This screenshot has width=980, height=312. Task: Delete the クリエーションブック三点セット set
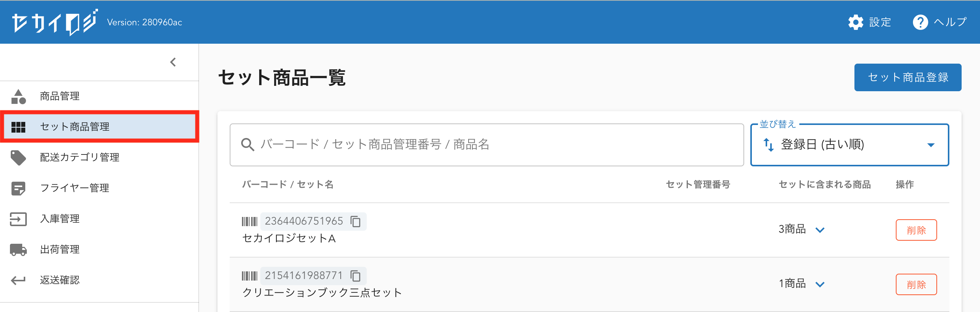[x=916, y=284]
